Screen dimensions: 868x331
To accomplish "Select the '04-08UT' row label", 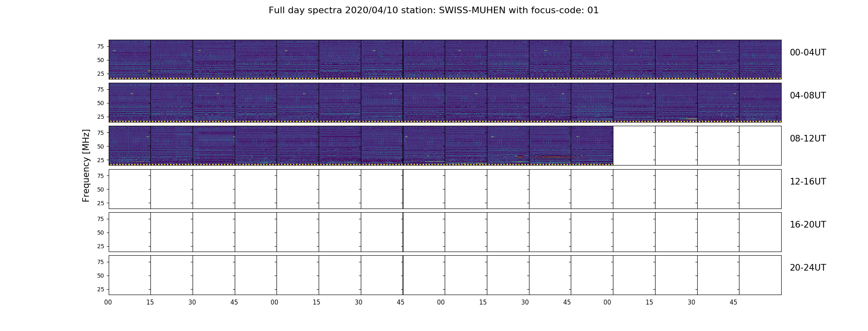I will (808, 96).
